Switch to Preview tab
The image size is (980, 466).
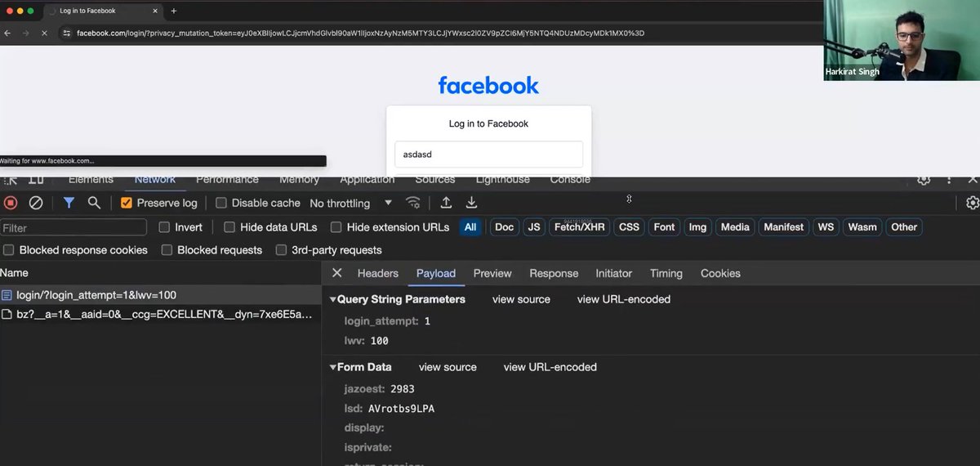492,273
